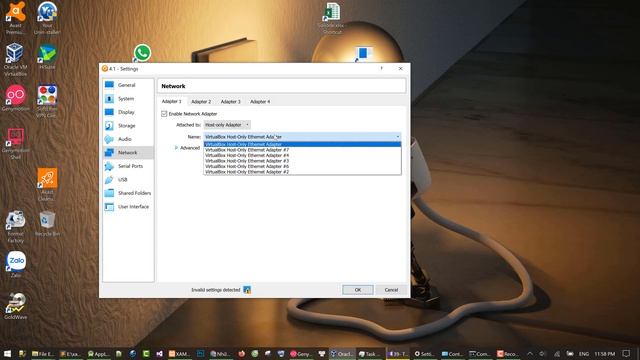Viewport: 640px width, 360px height.
Task: Open the notification center icon
Action: (626, 353)
